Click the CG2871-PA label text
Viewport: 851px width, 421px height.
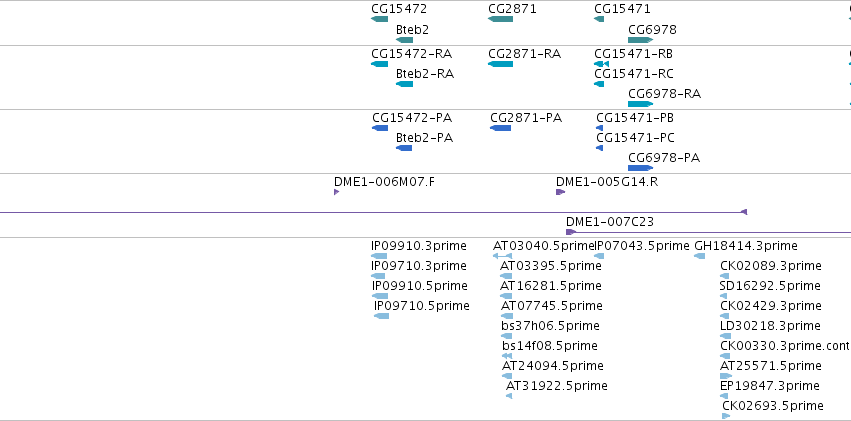click(526, 118)
